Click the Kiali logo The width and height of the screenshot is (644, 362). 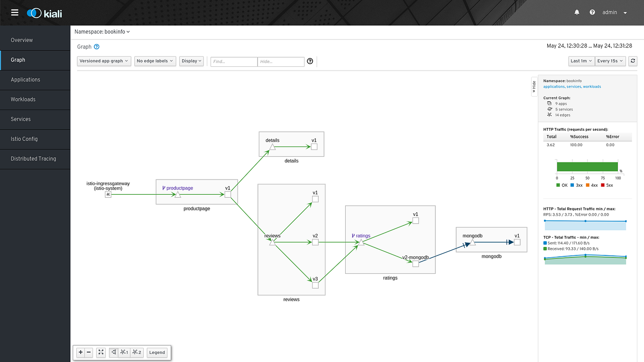(44, 13)
